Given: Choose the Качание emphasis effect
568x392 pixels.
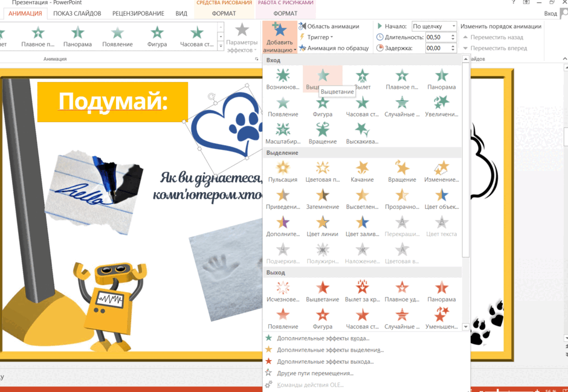Looking at the screenshot, I should click(362, 172).
